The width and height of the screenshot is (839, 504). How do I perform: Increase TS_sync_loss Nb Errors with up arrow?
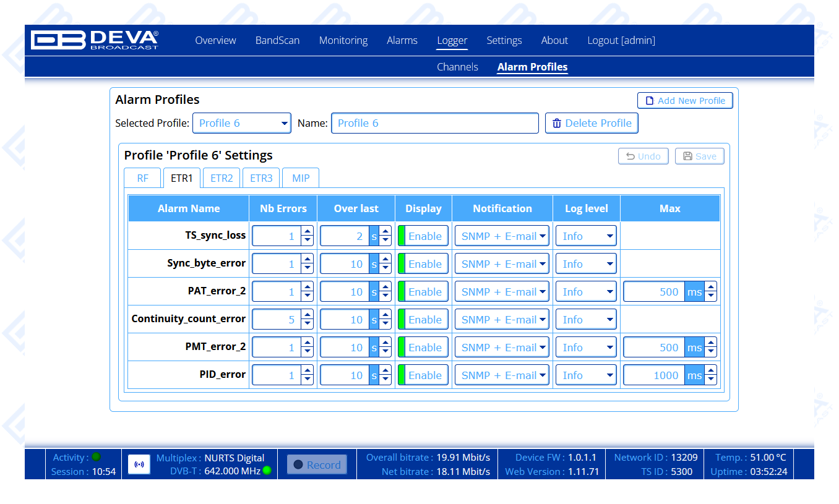(307, 231)
